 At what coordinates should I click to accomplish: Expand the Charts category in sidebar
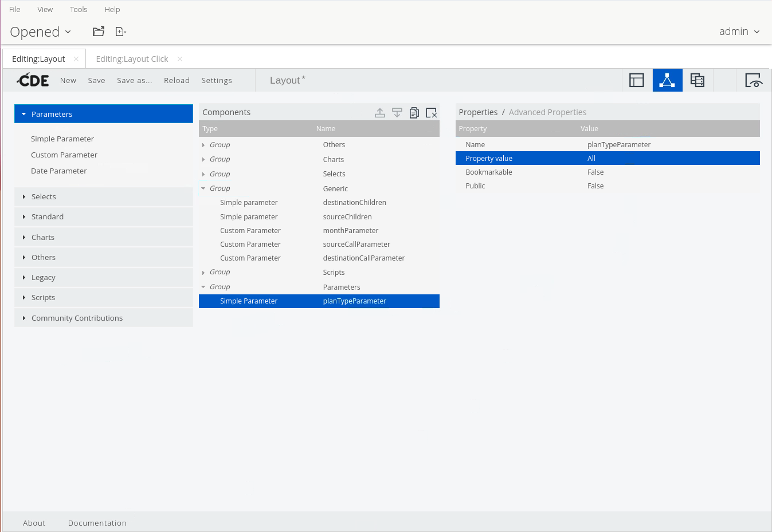pos(43,237)
